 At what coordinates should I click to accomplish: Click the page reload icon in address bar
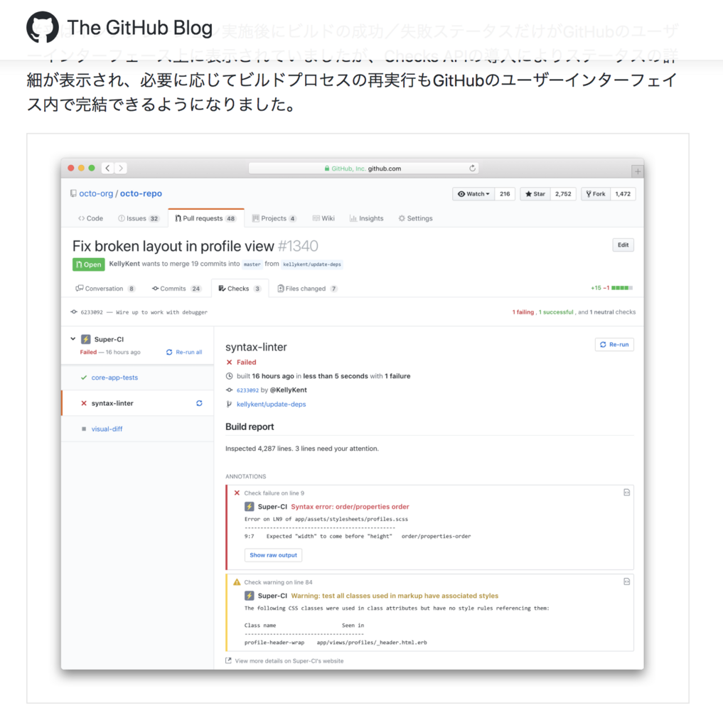point(472,168)
